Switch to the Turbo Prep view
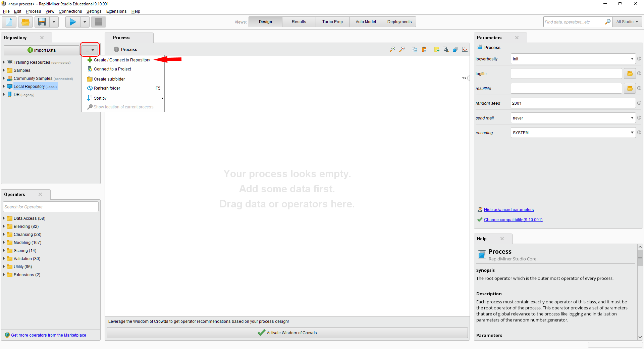The width and height of the screenshot is (644, 349). [x=332, y=22]
